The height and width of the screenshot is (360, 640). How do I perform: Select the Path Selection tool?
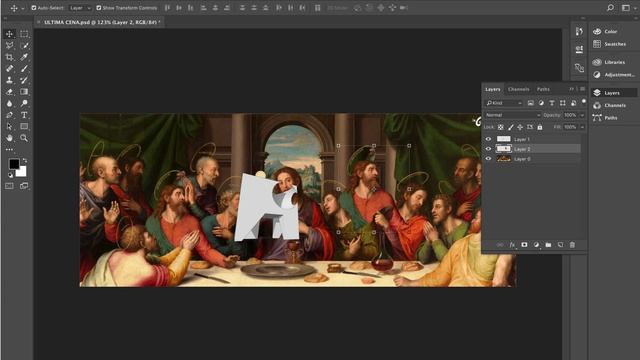9,126
